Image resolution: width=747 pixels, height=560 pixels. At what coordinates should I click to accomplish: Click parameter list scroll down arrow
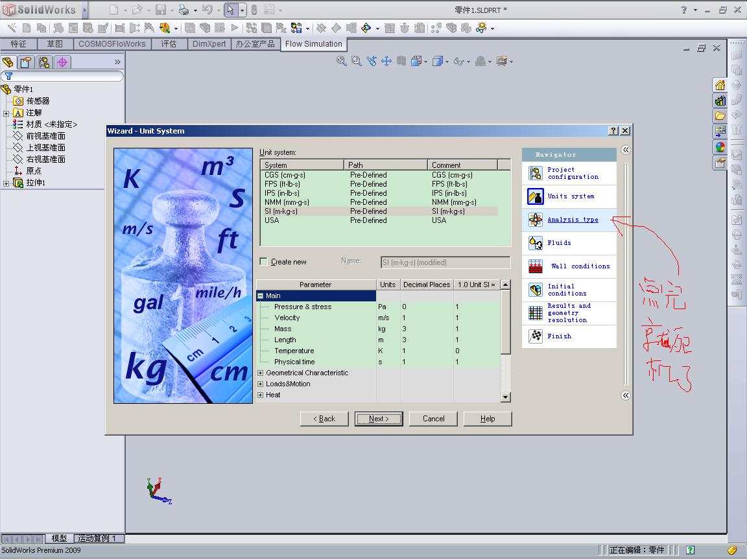tap(506, 397)
